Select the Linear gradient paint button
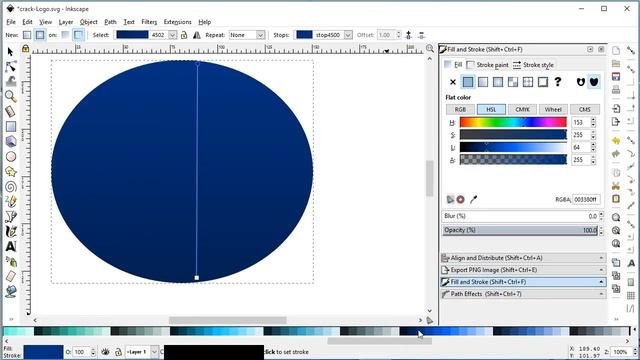Image resolution: width=640 pixels, height=360 pixels. 483,82
